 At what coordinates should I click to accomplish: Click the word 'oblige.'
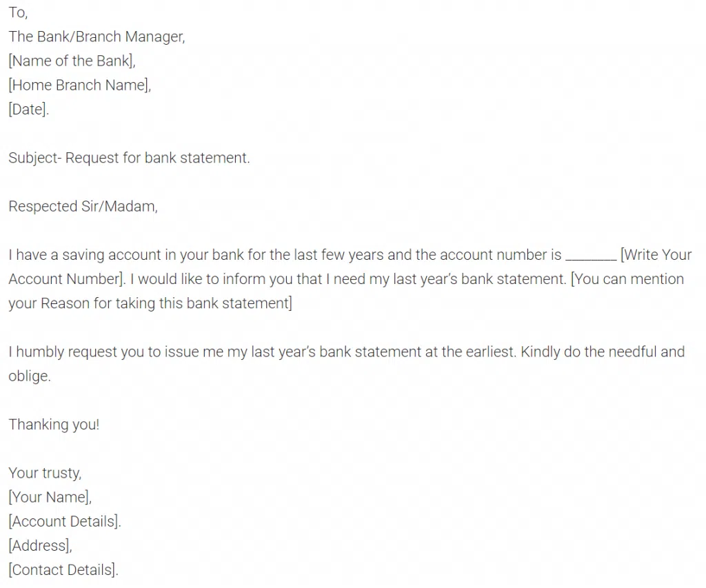30,376
